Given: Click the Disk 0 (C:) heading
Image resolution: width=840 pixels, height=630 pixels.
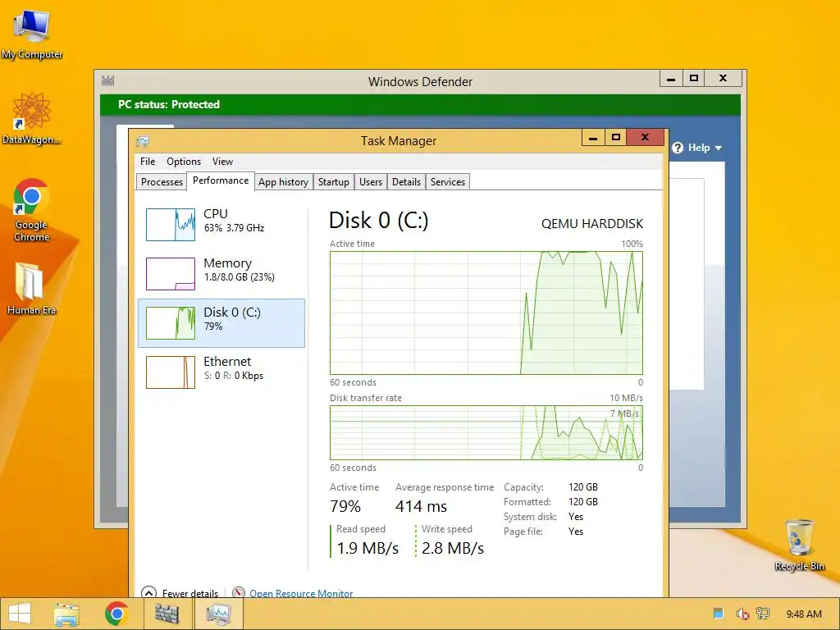Looking at the screenshot, I should [379, 220].
